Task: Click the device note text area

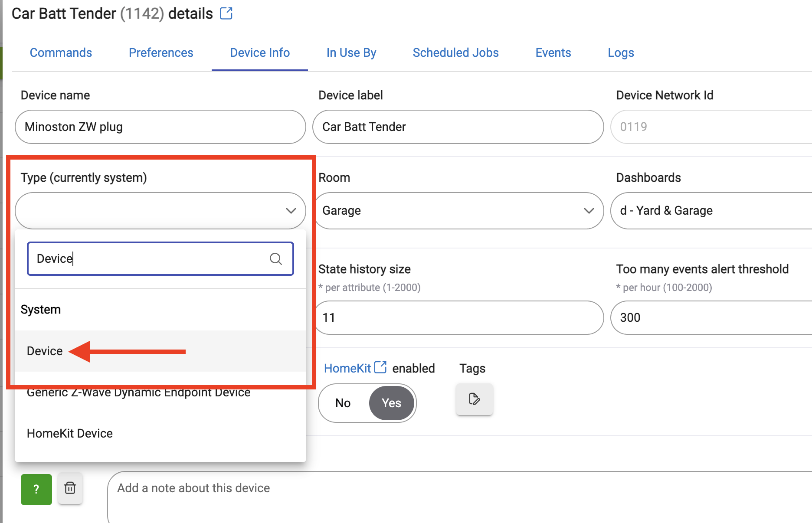Action: [x=460, y=497]
